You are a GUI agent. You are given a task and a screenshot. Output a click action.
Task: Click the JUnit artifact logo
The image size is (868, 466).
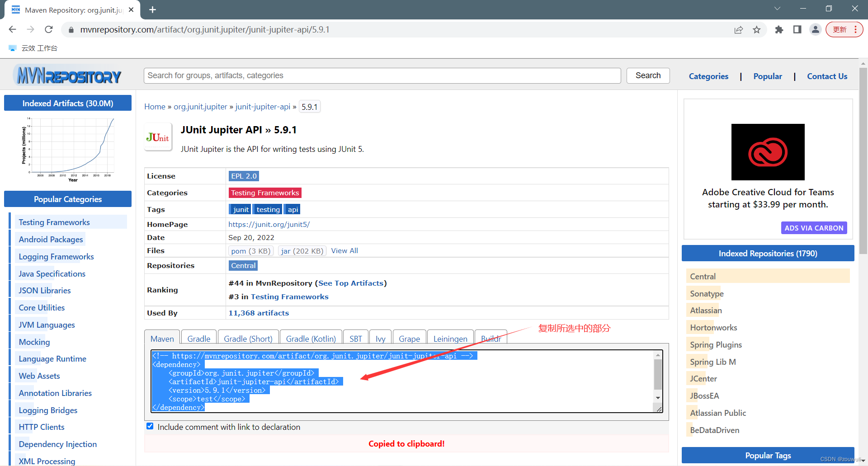(x=158, y=137)
